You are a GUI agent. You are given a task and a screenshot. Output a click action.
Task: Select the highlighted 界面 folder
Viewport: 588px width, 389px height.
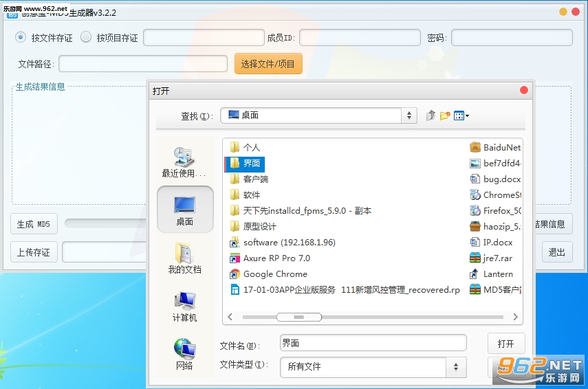[245, 163]
